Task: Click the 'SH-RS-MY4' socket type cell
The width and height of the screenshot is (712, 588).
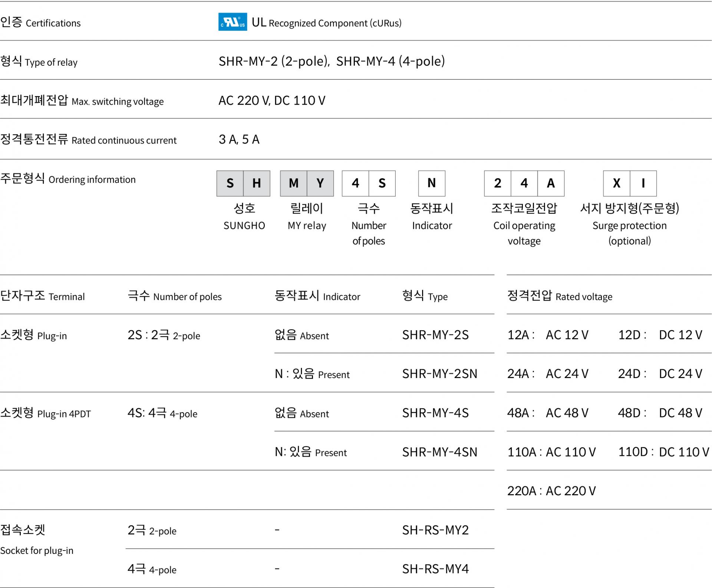Action: [435, 569]
